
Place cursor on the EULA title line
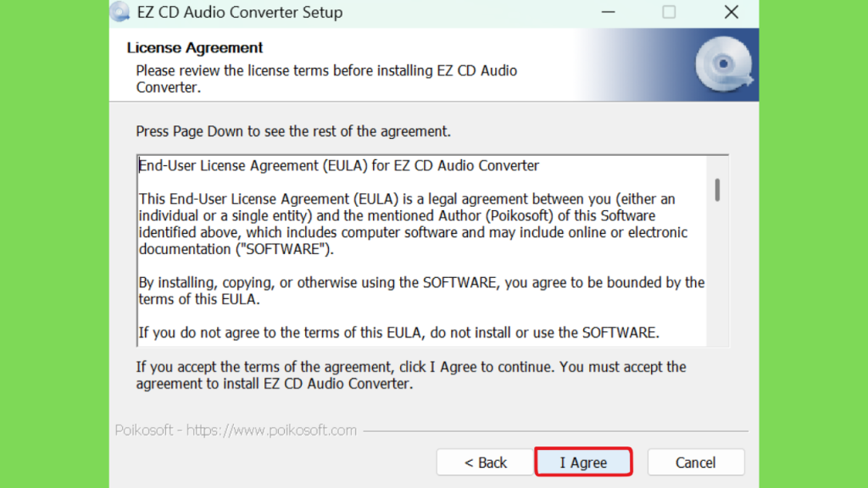click(339, 165)
